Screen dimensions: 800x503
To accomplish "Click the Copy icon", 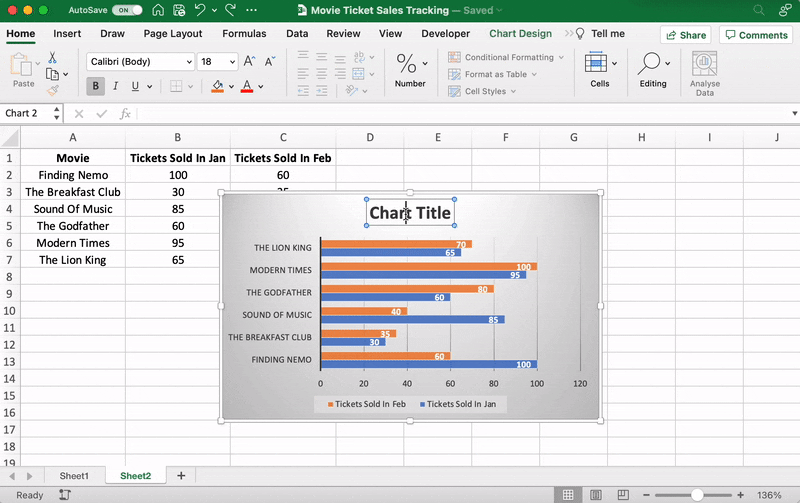I will click(52, 74).
